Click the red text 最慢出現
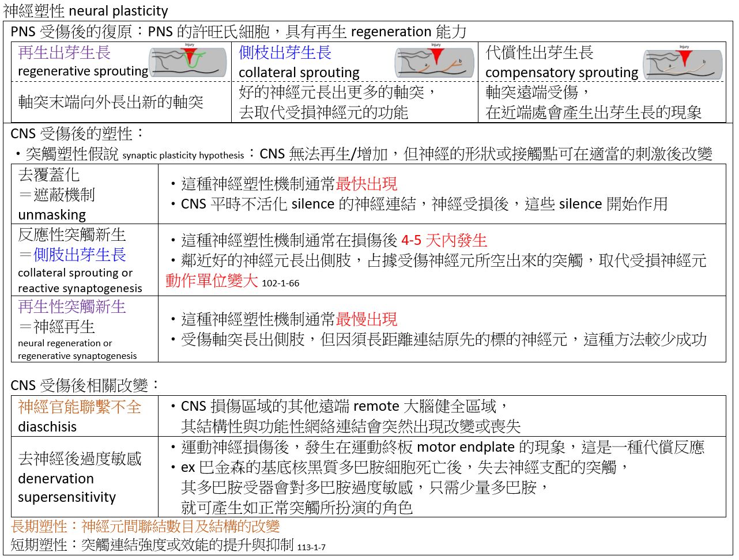The height and width of the screenshot is (560, 739). (366, 319)
